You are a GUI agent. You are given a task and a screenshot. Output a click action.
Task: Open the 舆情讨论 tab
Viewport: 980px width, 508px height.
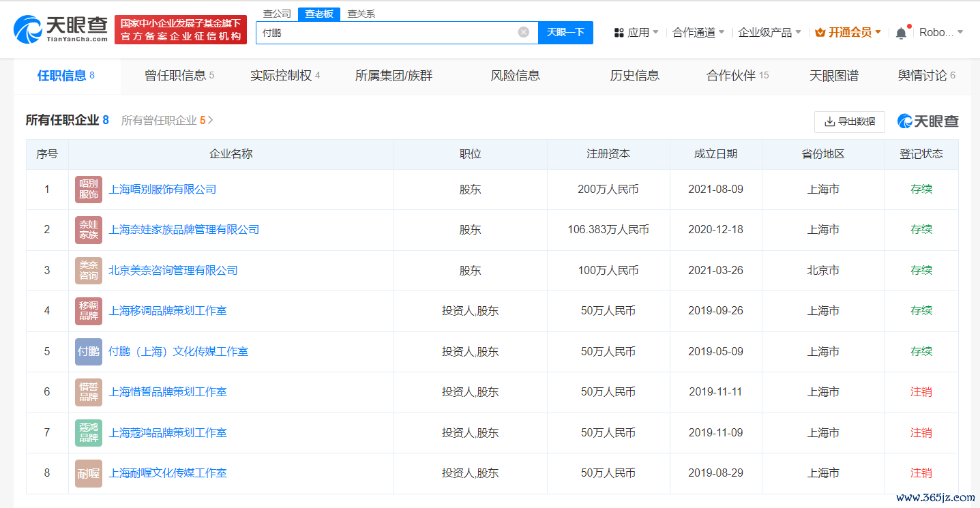927,76
